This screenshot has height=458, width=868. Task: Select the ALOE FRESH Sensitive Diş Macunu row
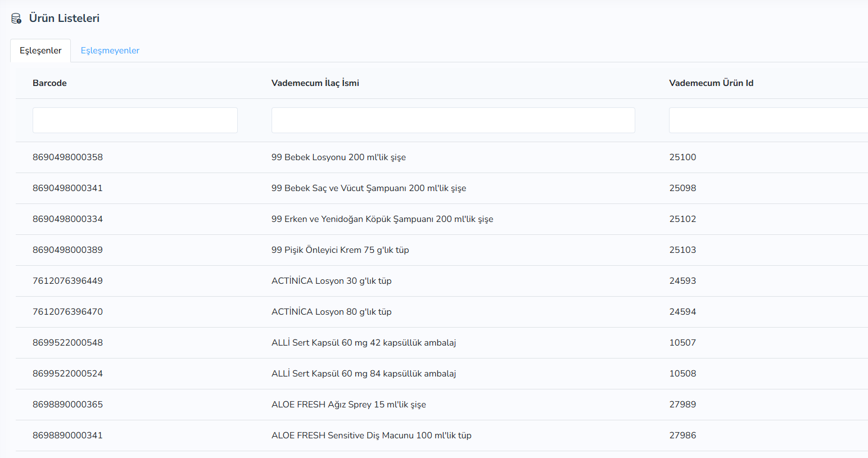(442, 436)
